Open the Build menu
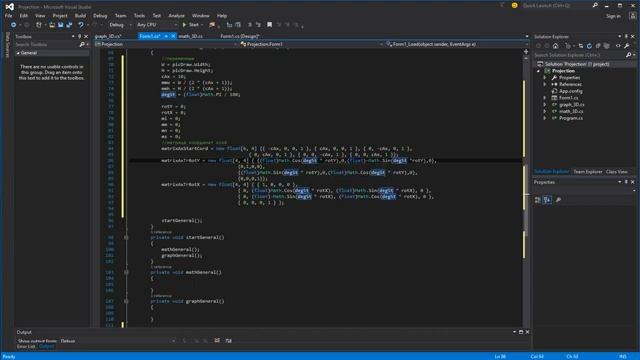This screenshot has width=640, height=360. point(80,16)
